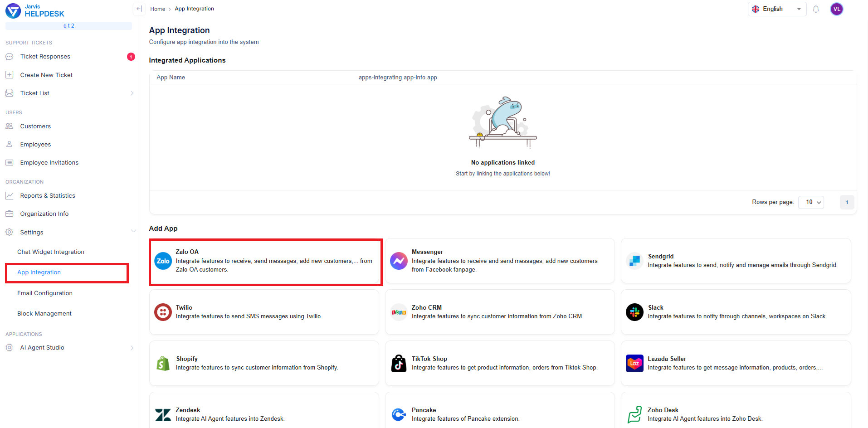Click the Pancake logo icon

tap(399, 414)
